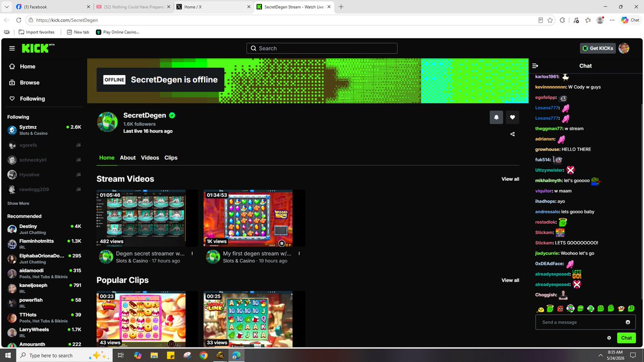This screenshot has width=644, height=362.
Task: Switch to the Videos tab
Action: point(150,158)
